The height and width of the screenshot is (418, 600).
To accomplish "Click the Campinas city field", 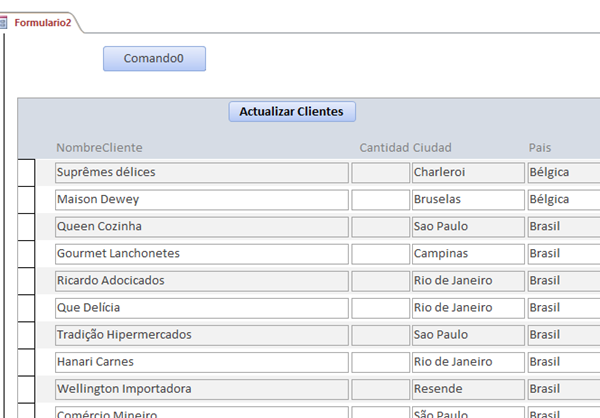I will tap(467, 253).
